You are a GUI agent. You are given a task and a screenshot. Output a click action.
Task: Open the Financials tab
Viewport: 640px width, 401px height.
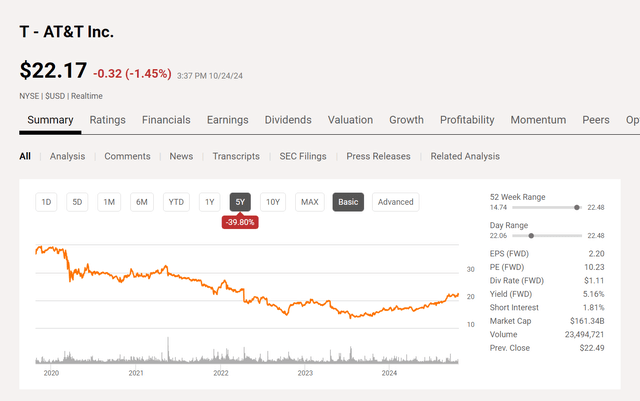coord(166,120)
